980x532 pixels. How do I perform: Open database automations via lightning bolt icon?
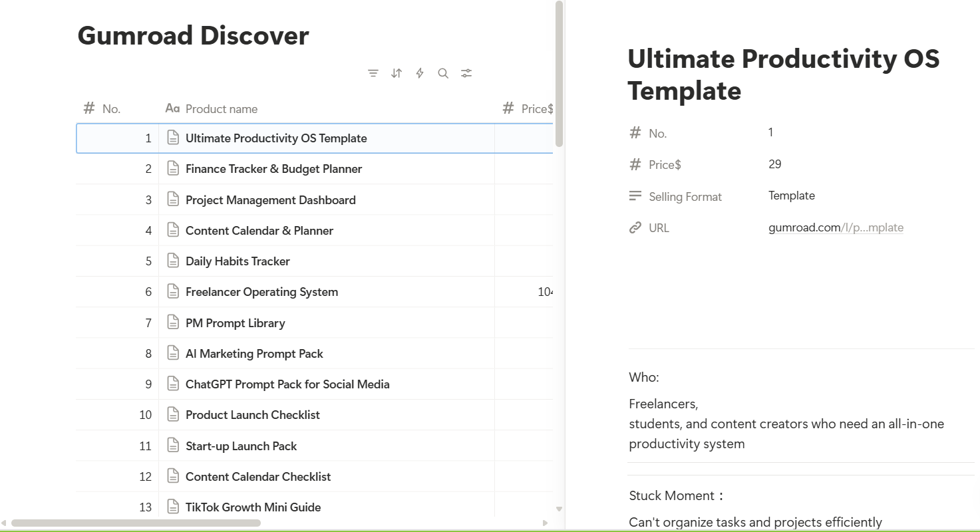[x=420, y=73]
